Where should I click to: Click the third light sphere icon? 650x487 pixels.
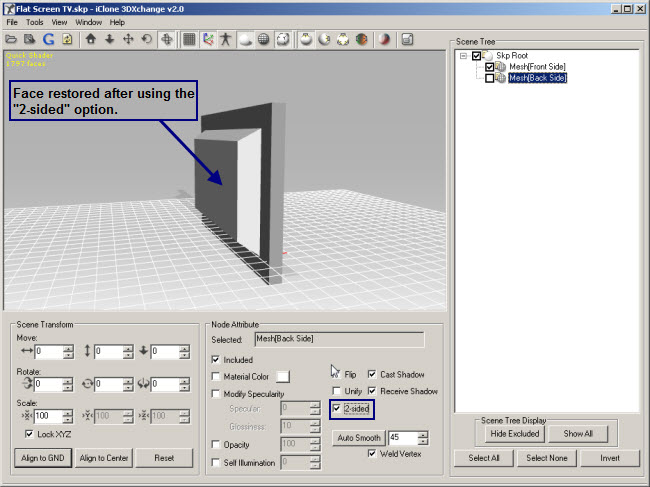tap(343, 39)
